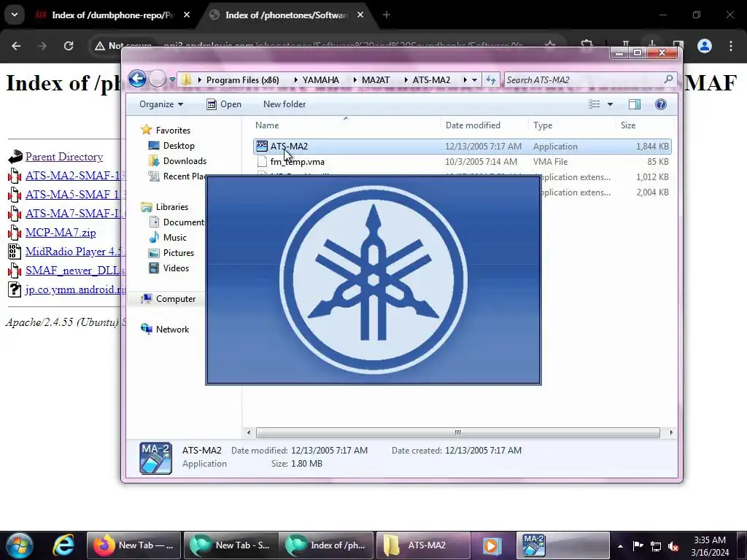The height and width of the screenshot is (560, 747).
Task: Click New folder in the toolbar
Action: click(285, 104)
